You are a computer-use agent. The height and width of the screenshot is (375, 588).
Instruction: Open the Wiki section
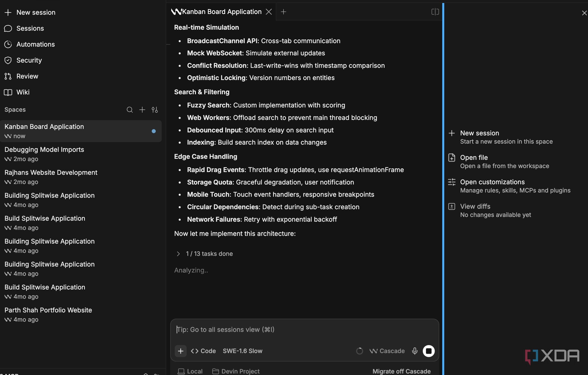coord(17,92)
